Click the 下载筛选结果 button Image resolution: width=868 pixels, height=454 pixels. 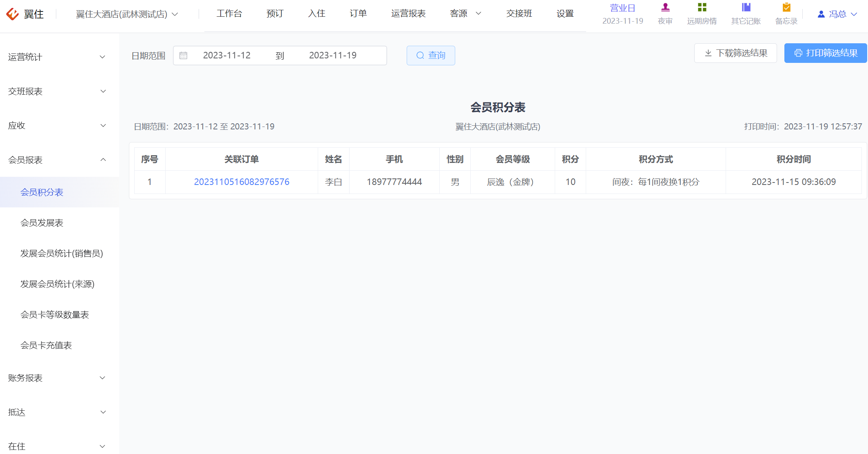pyautogui.click(x=735, y=53)
